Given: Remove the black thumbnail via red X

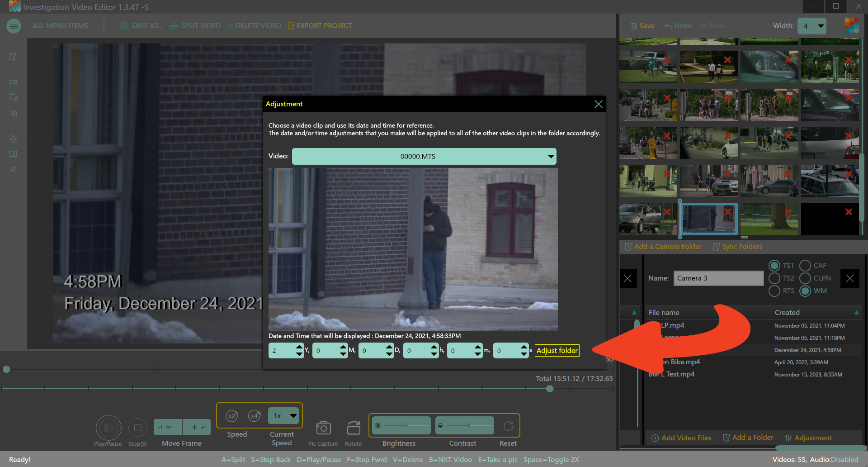Looking at the screenshot, I should coord(849,211).
